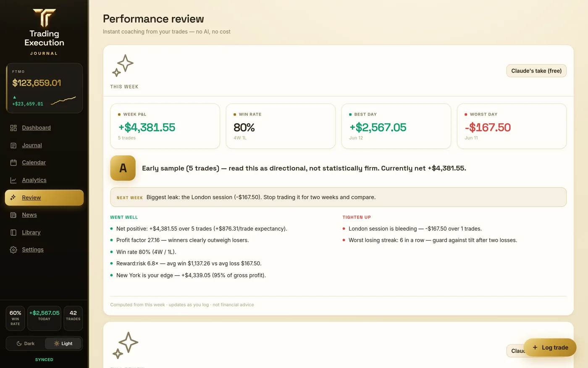Click the 'Early sample (5 trades)' summary text

(x=304, y=168)
